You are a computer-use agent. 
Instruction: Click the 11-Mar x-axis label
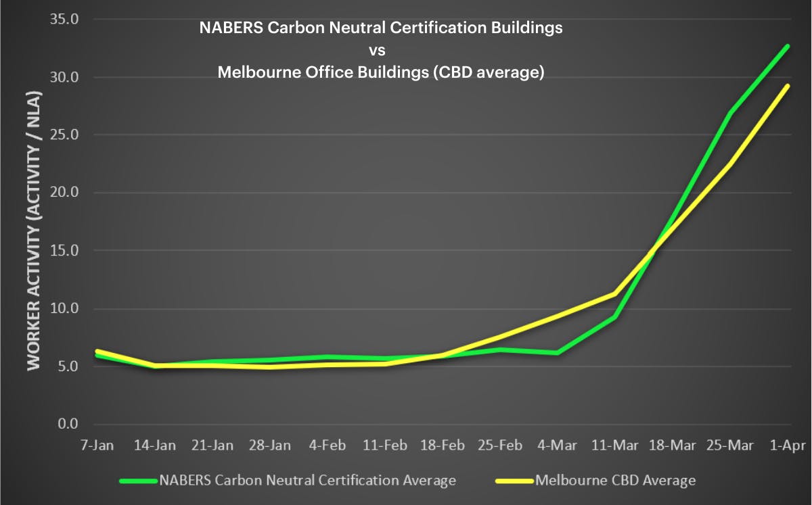(616, 446)
